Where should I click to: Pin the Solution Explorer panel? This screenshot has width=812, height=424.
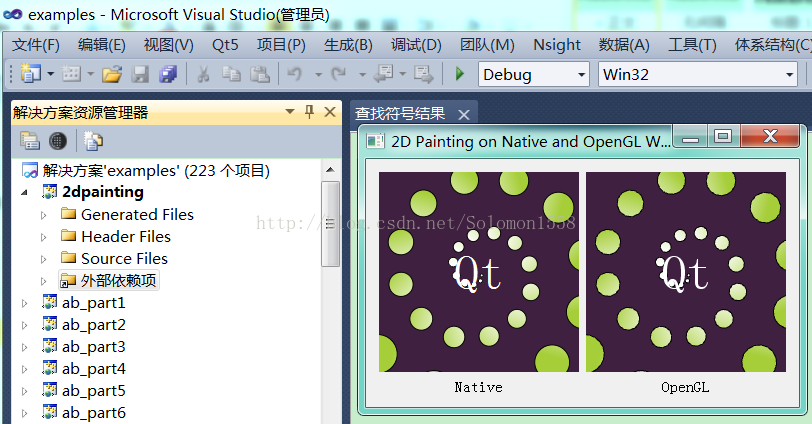(x=310, y=112)
